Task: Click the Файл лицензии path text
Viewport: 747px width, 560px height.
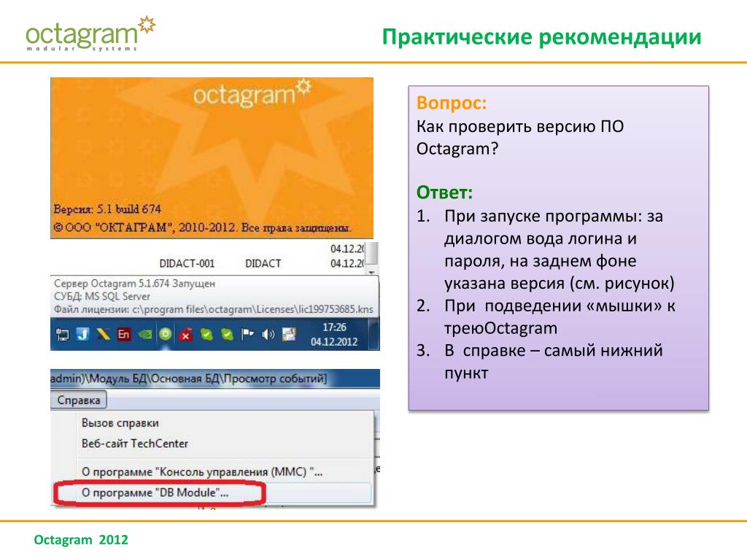Action: [214, 309]
